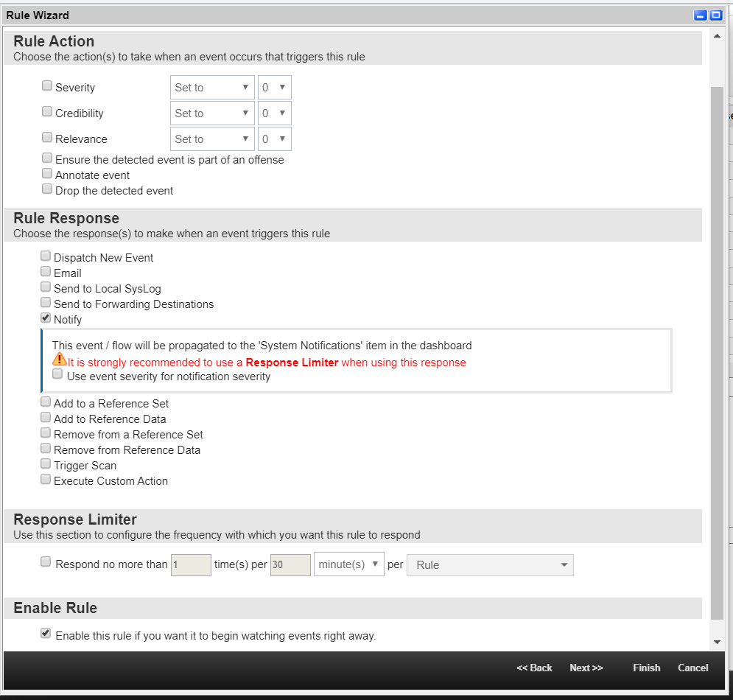Click the Next button
This screenshot has width=733, height=700.
click(586, 668)
